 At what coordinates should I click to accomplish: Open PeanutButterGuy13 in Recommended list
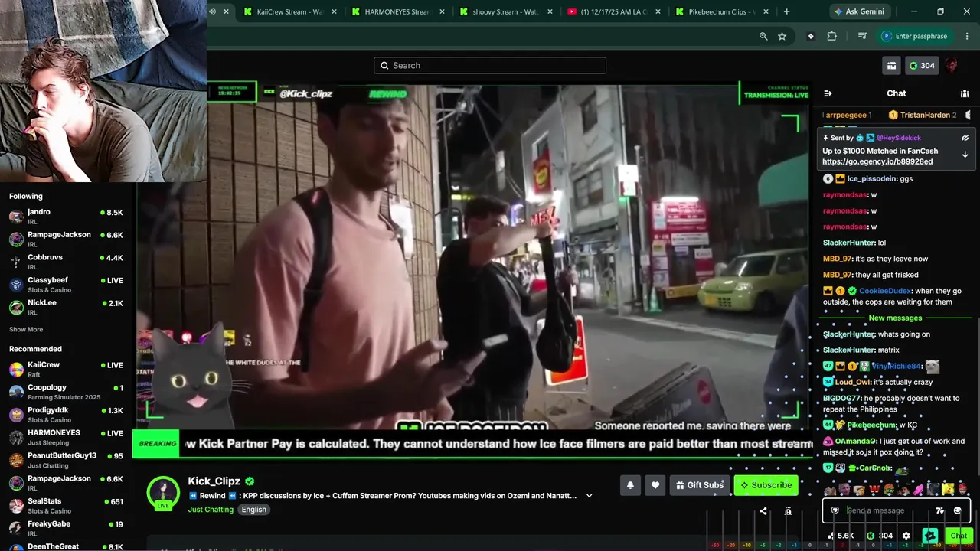[66, 460]
